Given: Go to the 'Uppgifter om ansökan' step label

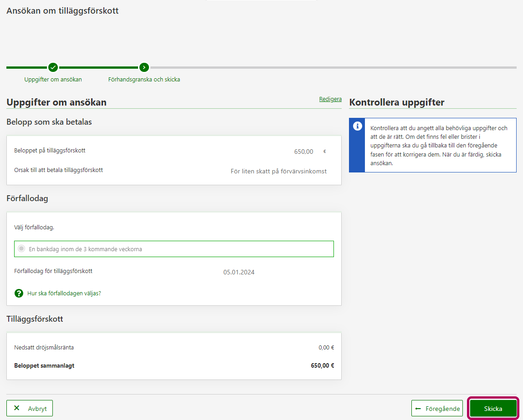Looking at the screenshot, I should 53,80.
